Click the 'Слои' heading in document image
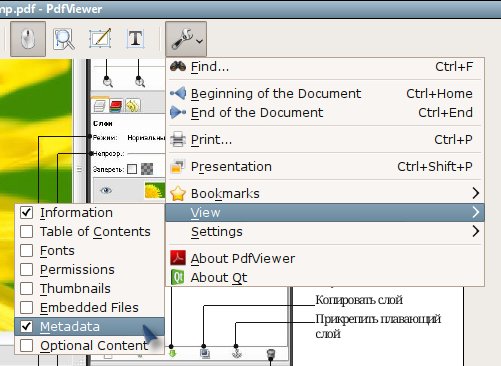 point(103,123)
